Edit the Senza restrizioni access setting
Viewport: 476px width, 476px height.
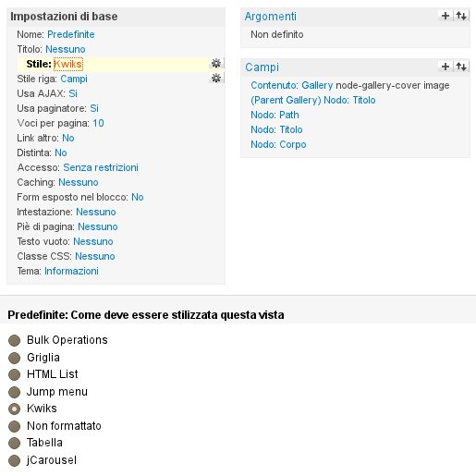pos(101,167)
